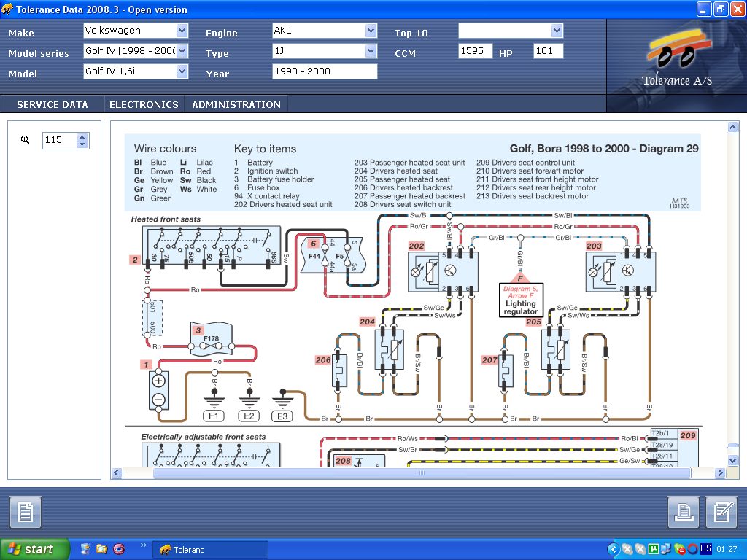Click the Year input field
Viewport: 747px width, 560px height.
[x=325, y=71]
